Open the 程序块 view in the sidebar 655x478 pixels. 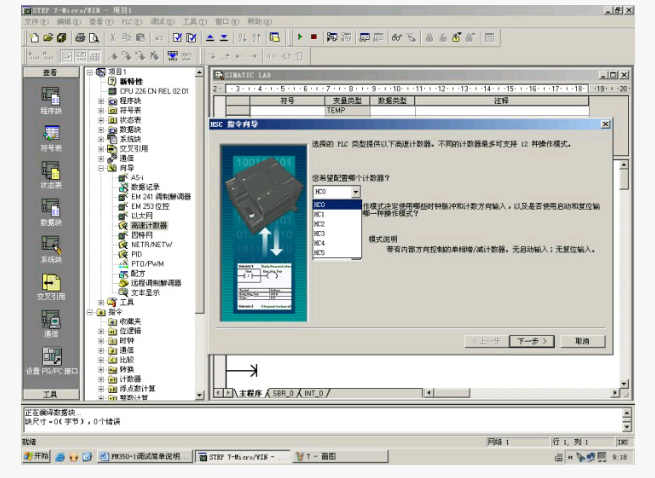pyautogui.click(x=51, y=98)
